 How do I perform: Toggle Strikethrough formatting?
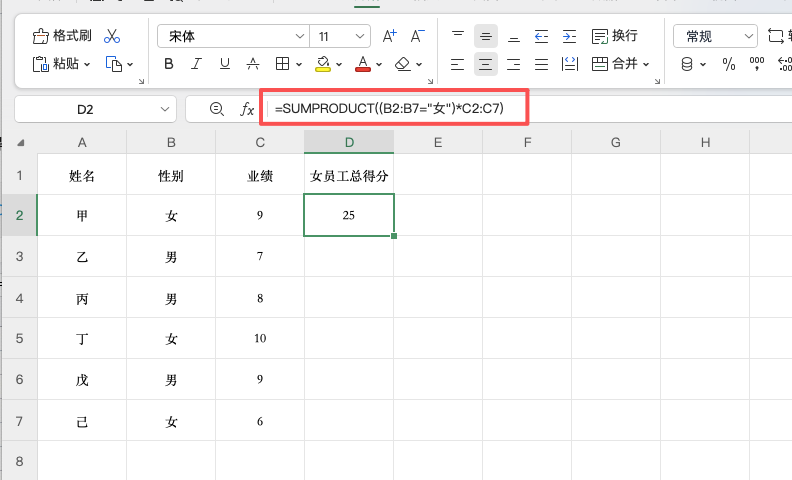coord(253,64)
